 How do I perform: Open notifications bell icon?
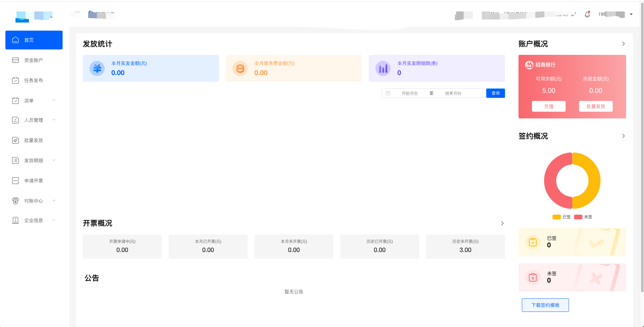pos(587,14)
